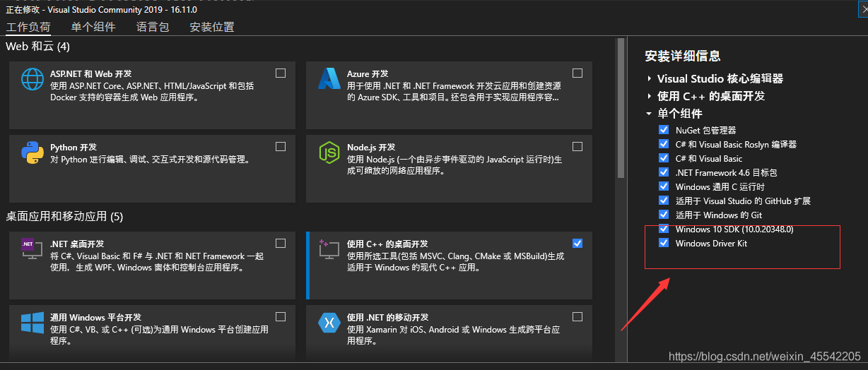The image size is (868, 370).
Task: Uncheck the GitHub 扩展 component checkbox
Action: pos(663,201)
